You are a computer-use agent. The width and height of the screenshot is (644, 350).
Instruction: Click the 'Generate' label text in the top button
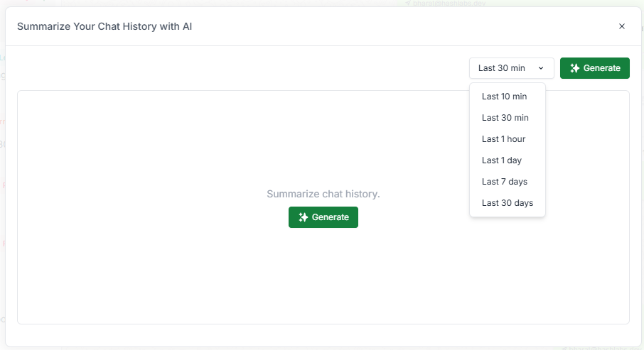[601, 68]
